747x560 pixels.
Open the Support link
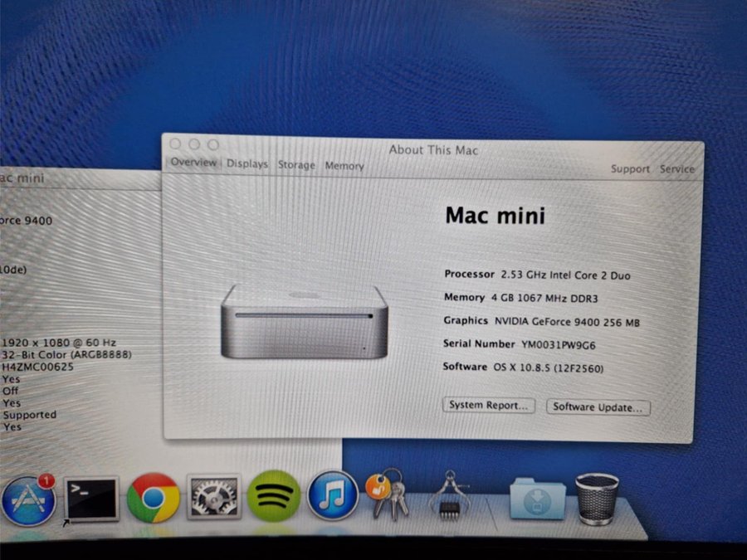point(630,169)
